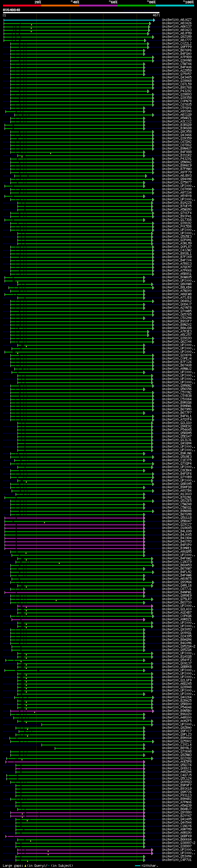This screenshot has height=868, width=197.
Task: Open hit UniRef100_Q43465
Action: (177, 78)
